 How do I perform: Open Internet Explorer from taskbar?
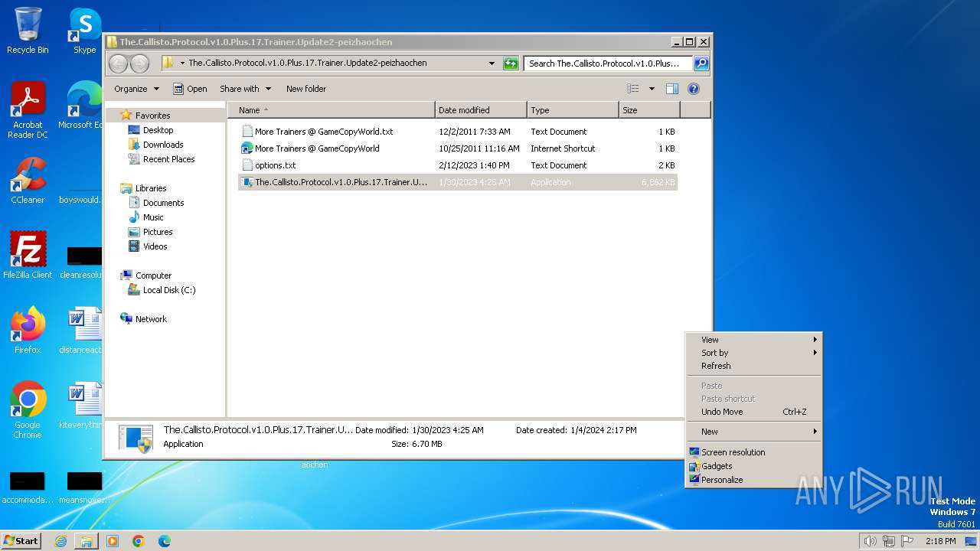(60, 541)
